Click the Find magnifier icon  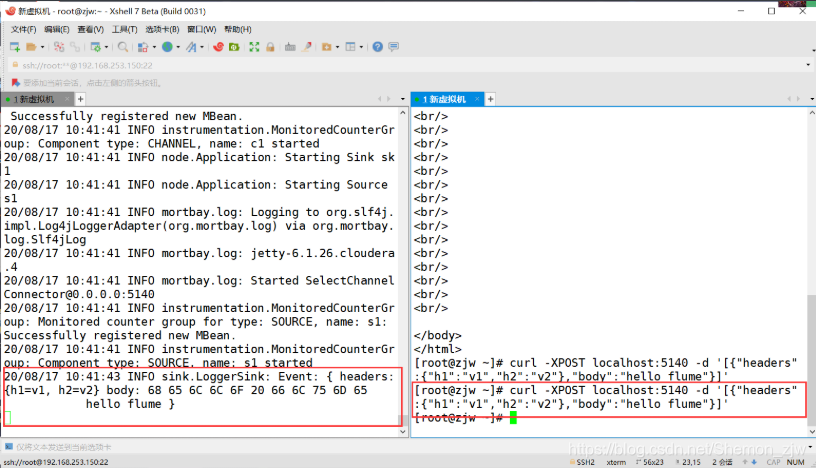point(123,47)
